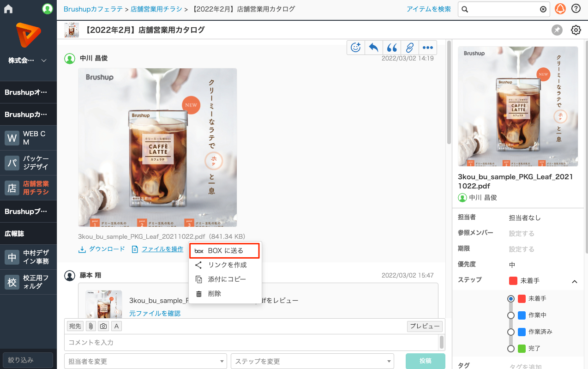Select 店舗営業用チラシ in the sidebar
This screenshot has width=588, height=369.
click(x=28, y=188)
